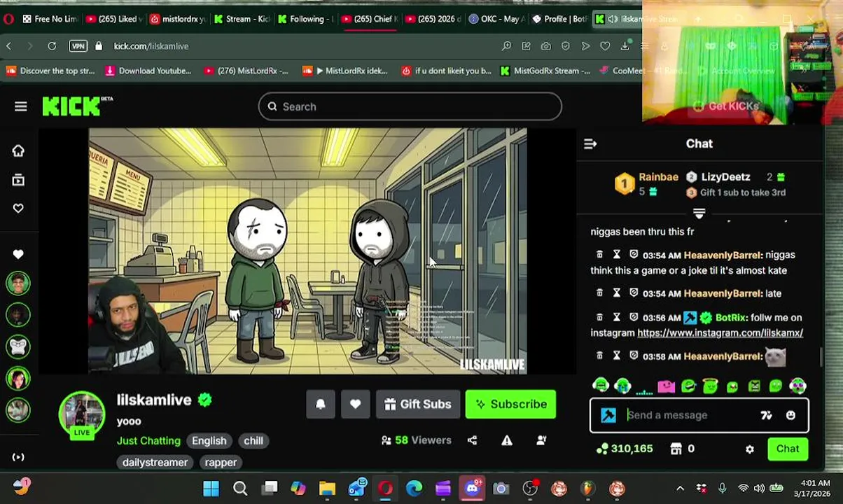This screenshot has height=504, width=843.
Task: Focus the Kick search box
Action: [x=410, y=106]
